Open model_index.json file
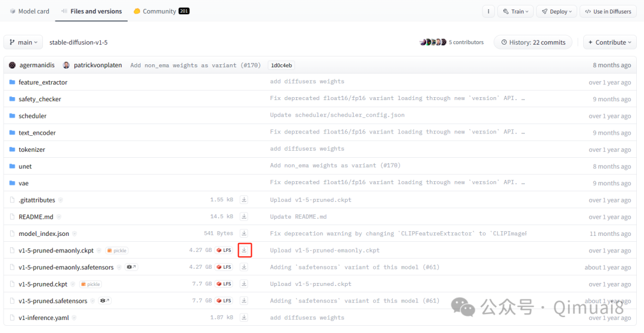Viewport: 644px width, 333px height. tap(44, 234)
